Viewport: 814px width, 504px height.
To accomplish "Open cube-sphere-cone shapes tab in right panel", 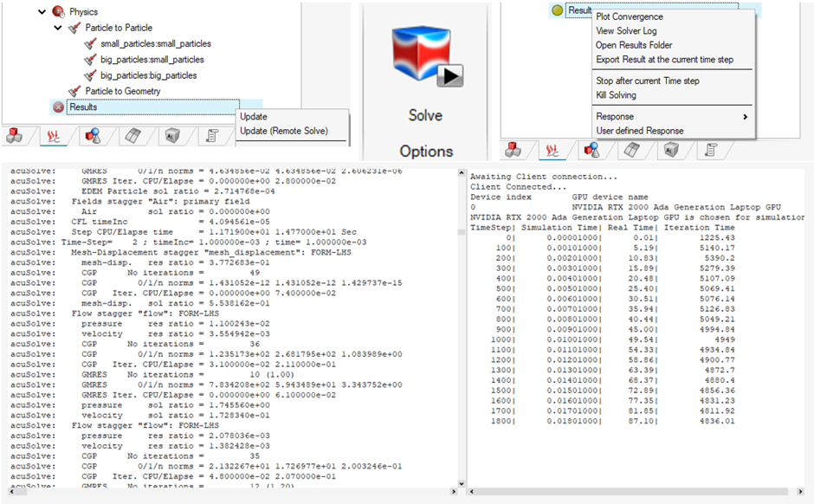I will (591, 150).
